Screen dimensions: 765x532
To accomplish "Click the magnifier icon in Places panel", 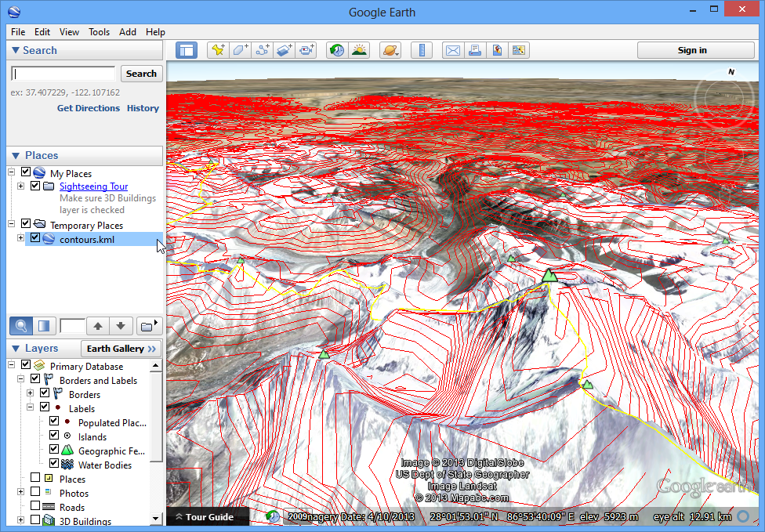I will point(21,326).
